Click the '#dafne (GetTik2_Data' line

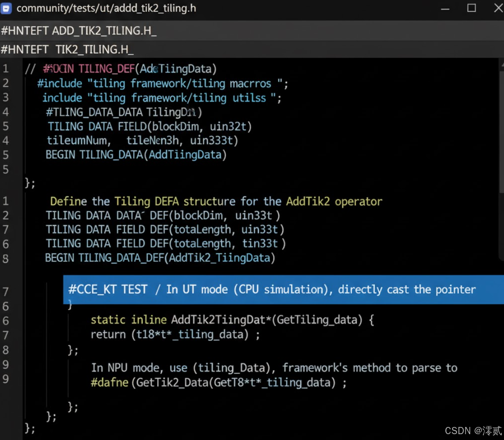pos(218,382)
